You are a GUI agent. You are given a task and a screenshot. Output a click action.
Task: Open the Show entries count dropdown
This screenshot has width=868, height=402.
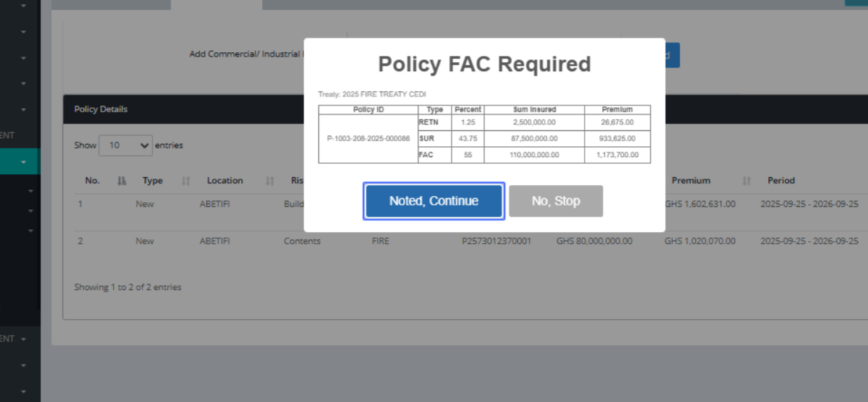pos(126,145)
